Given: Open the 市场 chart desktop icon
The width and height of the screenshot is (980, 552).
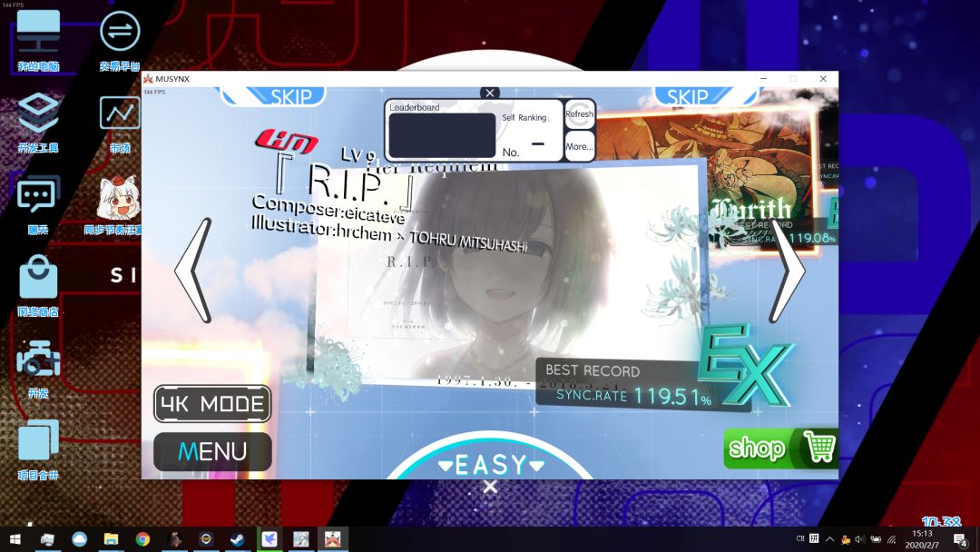Looking at the screenshot, I should (x=120, y=123).
